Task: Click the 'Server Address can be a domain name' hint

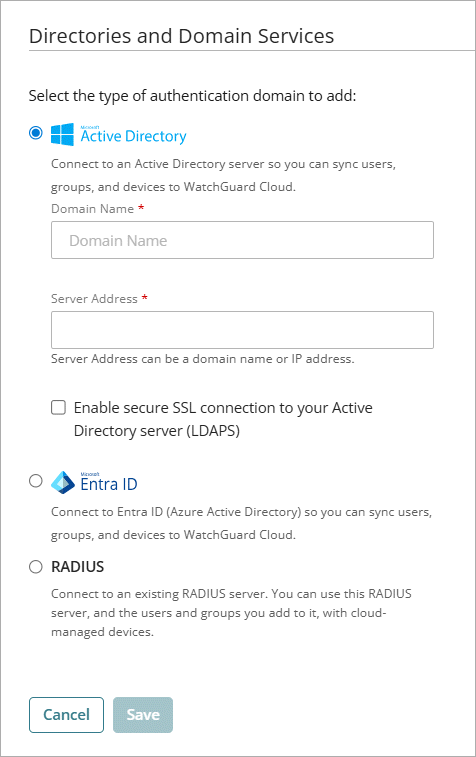Action: 203,359
